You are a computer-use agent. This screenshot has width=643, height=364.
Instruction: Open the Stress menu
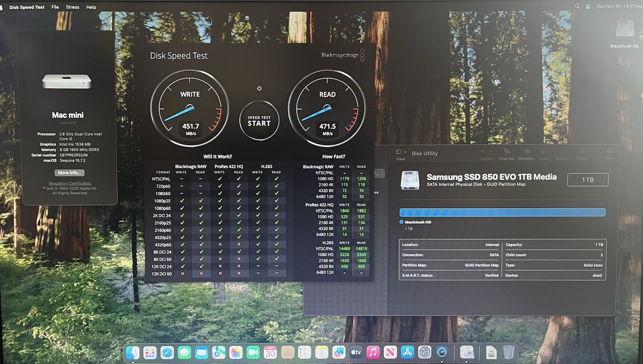(x=72, y=7)
